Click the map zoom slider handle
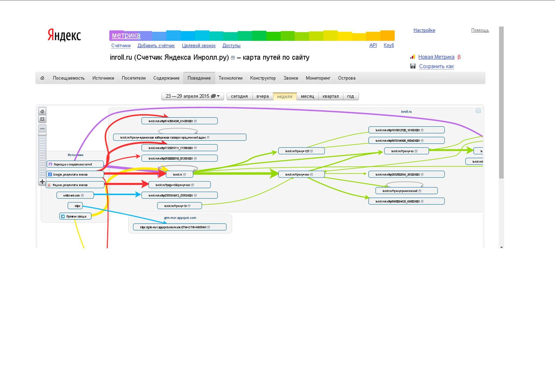Screen dimensions: 555x392 coord(42,134)
